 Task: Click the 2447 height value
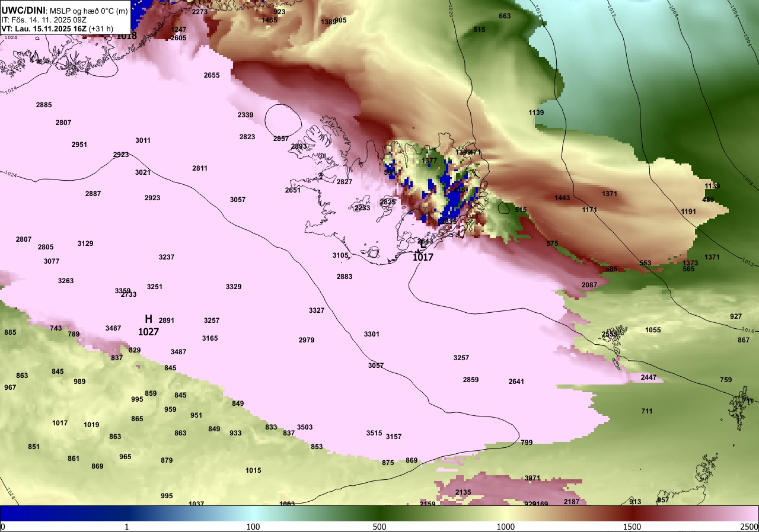tap(649, 377)
